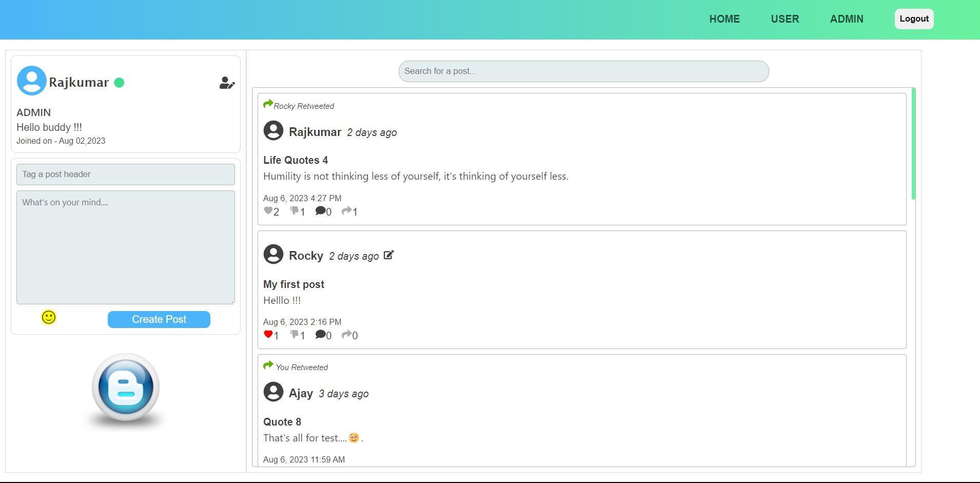Open the ADMIN navigation link
Viewport: 980px width, 483px height.
tap(847, 19)
